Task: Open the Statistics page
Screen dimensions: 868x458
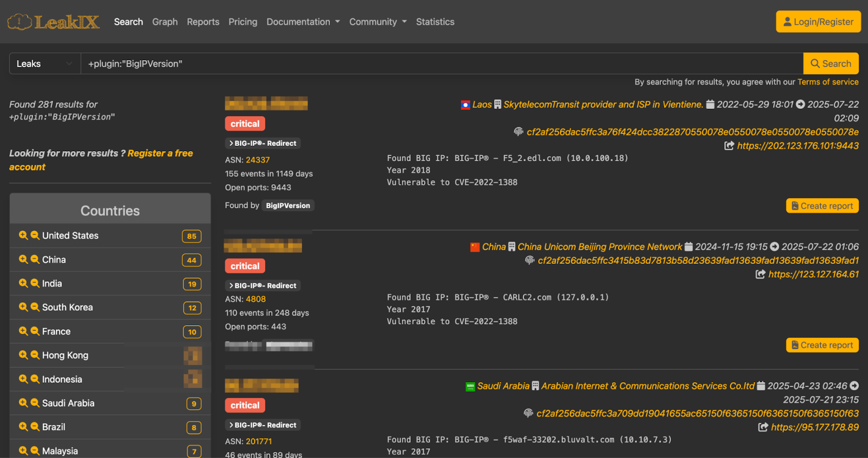Action: [x=435, y=22]
